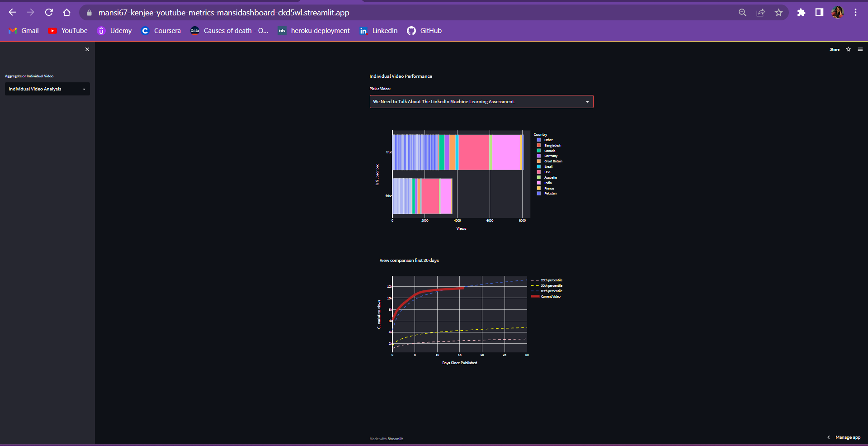Expand the Chrome three-dot menu
The image size is (868, 446).
(x=855, y=12)
